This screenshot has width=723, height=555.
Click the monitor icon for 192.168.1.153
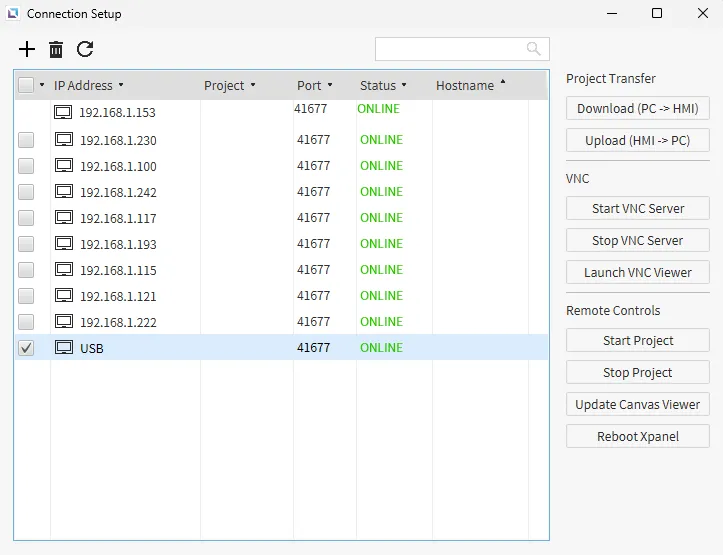coord(64,112)
